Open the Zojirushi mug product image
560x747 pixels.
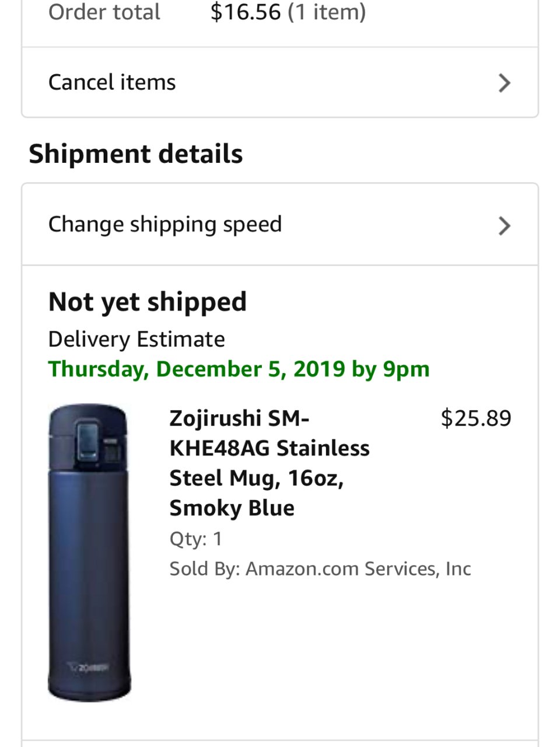point(89,552)
